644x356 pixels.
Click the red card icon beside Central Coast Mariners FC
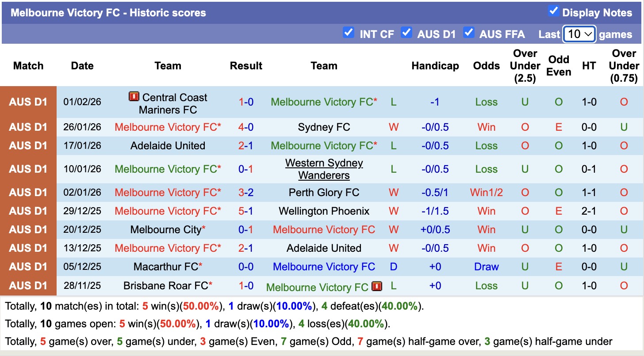pos(134,97)
